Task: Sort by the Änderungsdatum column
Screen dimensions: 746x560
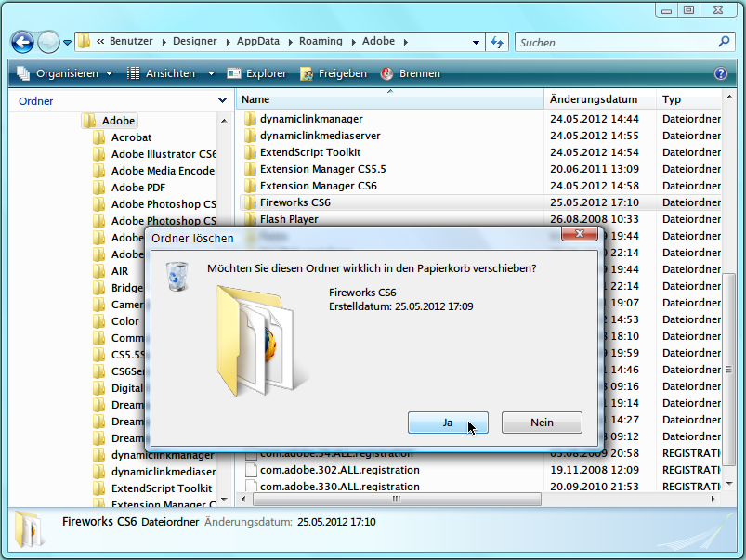Action: [x=600, y=99]
